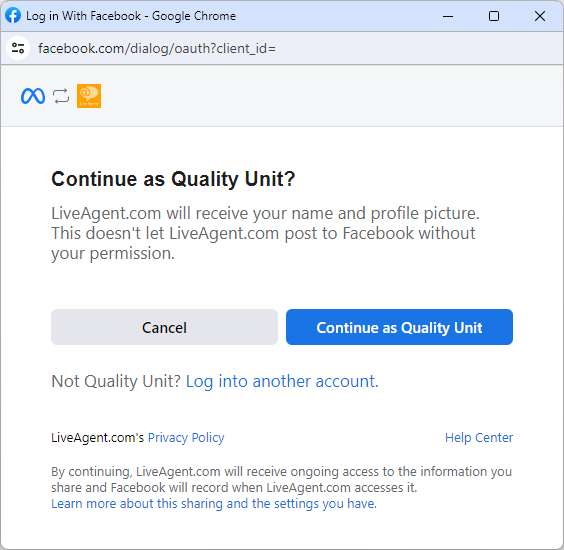The image size is (564, 550).
Task: Close the Facebook login popup window
Action: tap(540, 16)
